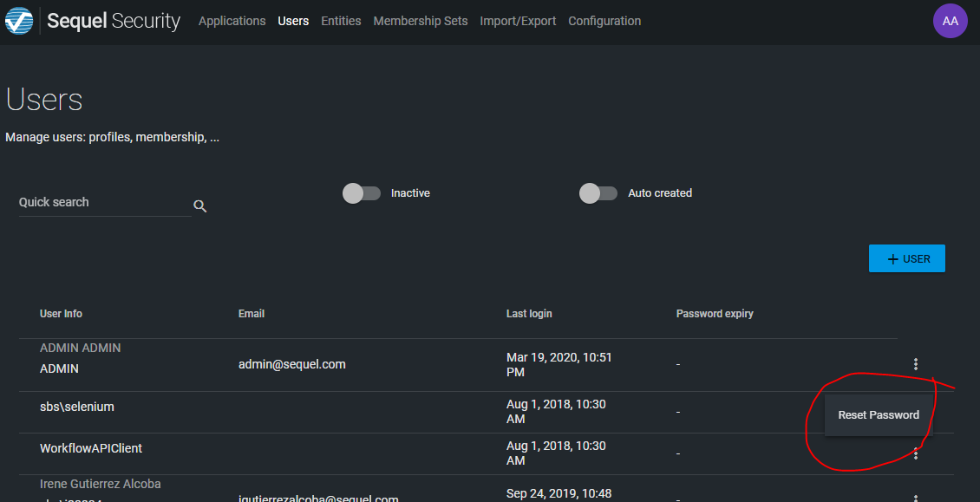The height and width of the screenshot is (502, 980).
Task: Click the + USER button
Action: (907, 258)
